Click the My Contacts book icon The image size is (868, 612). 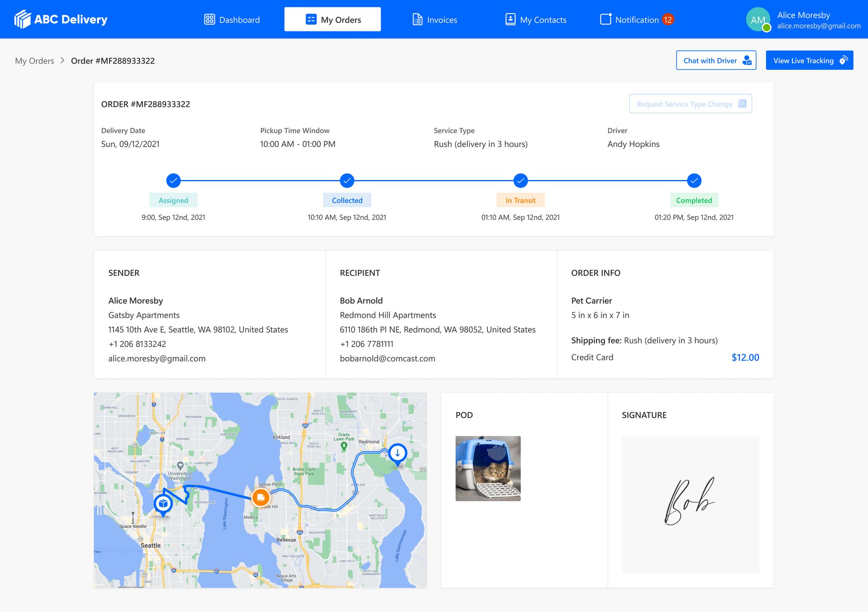(510, 20)
